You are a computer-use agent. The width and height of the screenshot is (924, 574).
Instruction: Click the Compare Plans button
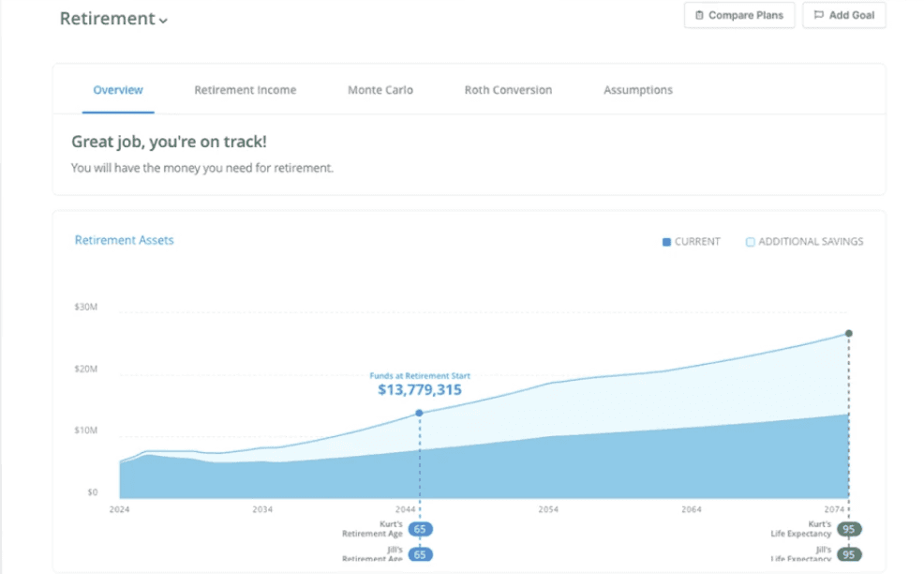tap(739, 15)
